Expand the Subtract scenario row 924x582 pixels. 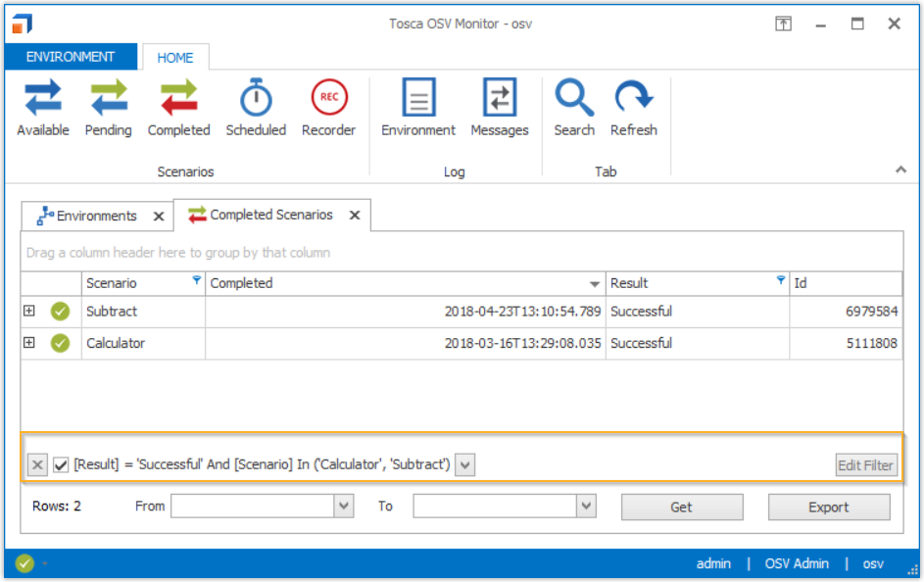point(28,312)
